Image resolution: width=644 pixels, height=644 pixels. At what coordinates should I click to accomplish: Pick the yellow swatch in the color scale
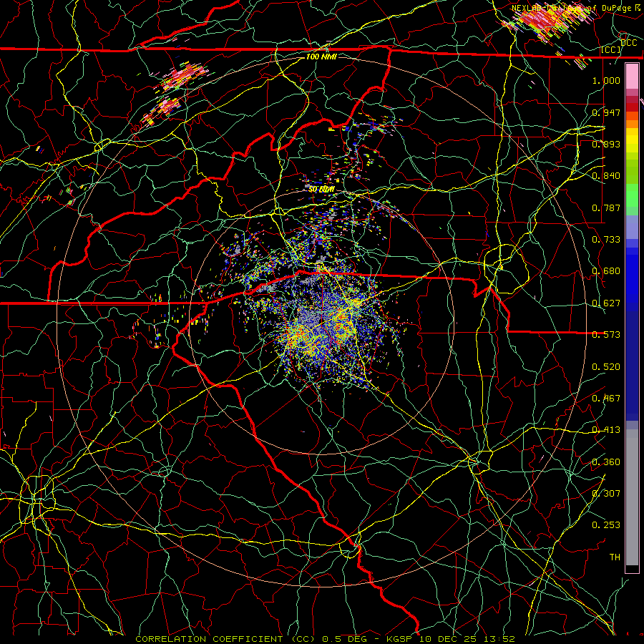tap(632, 140)
